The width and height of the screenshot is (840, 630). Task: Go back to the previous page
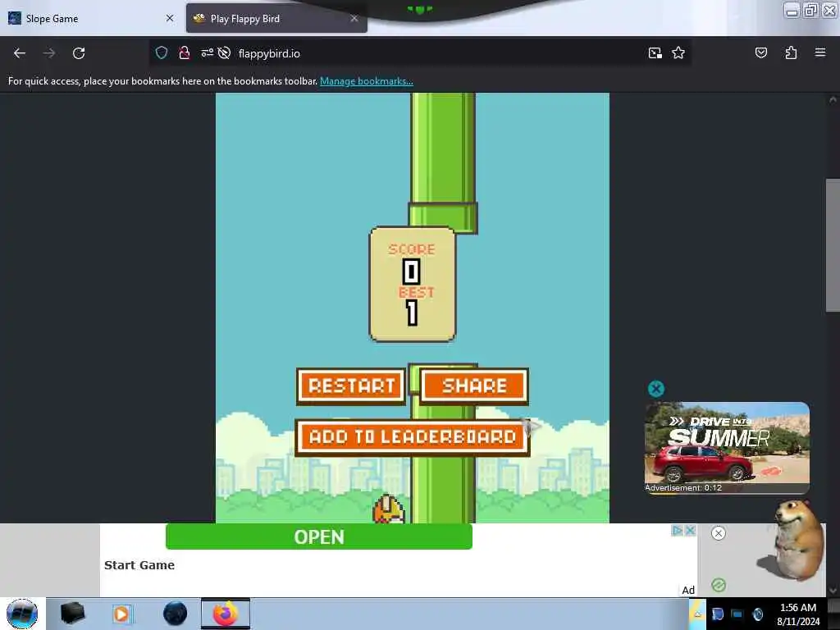point(20,53)
